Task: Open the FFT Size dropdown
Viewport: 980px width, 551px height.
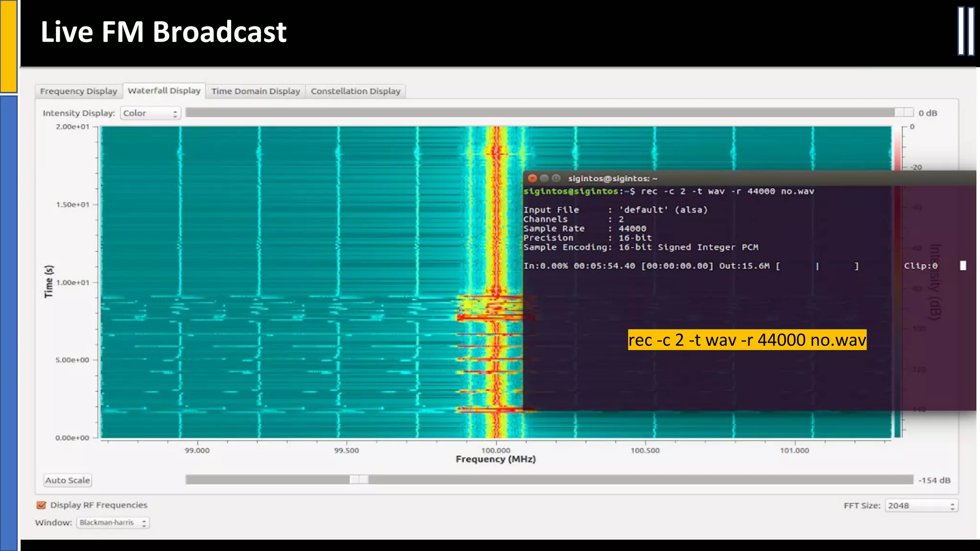Action: tap(921, 506)
